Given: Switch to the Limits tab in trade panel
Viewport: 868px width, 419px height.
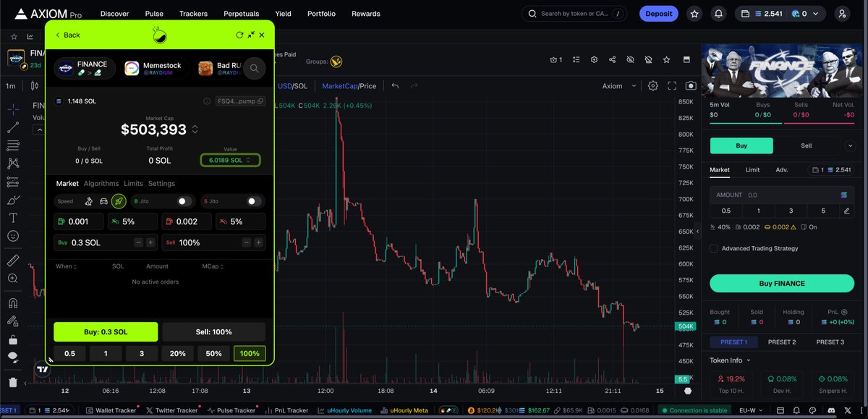Looking at the screenshot, I should 133,184.
